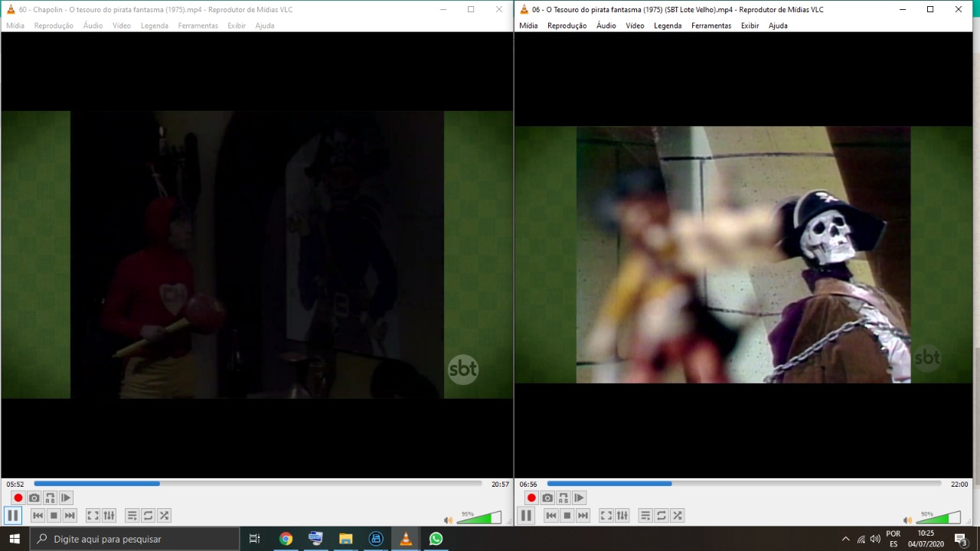The image size is (980, 551).
Task: Open Ferramentas menu in left VLC window
Action: pos(198,25)
